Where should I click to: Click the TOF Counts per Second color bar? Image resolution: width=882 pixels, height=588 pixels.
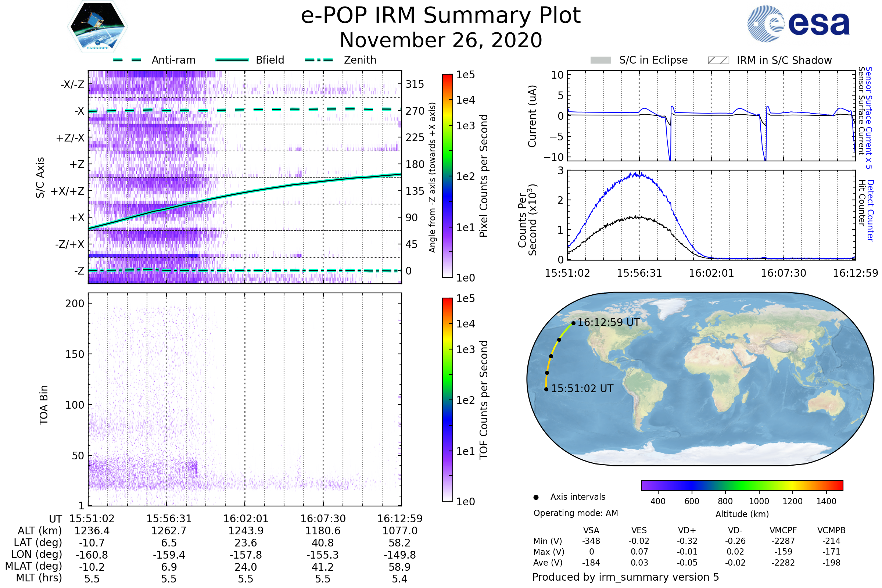[447, 399]
